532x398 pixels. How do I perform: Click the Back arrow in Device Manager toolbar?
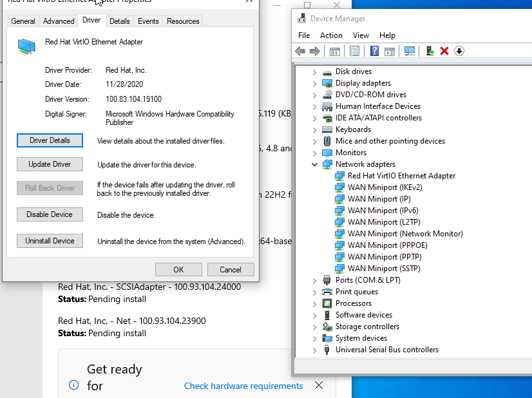coord(300,52)
